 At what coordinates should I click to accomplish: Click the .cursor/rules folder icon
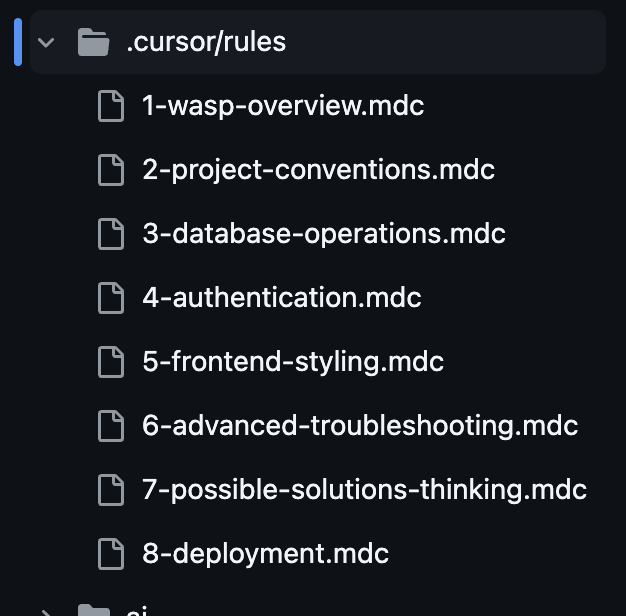[x=93, y=42]
